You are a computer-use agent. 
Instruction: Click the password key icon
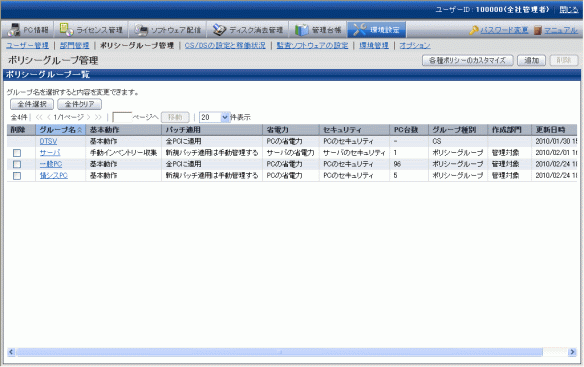[474, 30]
